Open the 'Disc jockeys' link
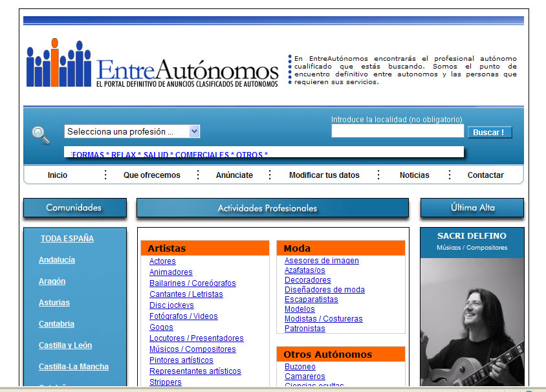 pos(171,305)
